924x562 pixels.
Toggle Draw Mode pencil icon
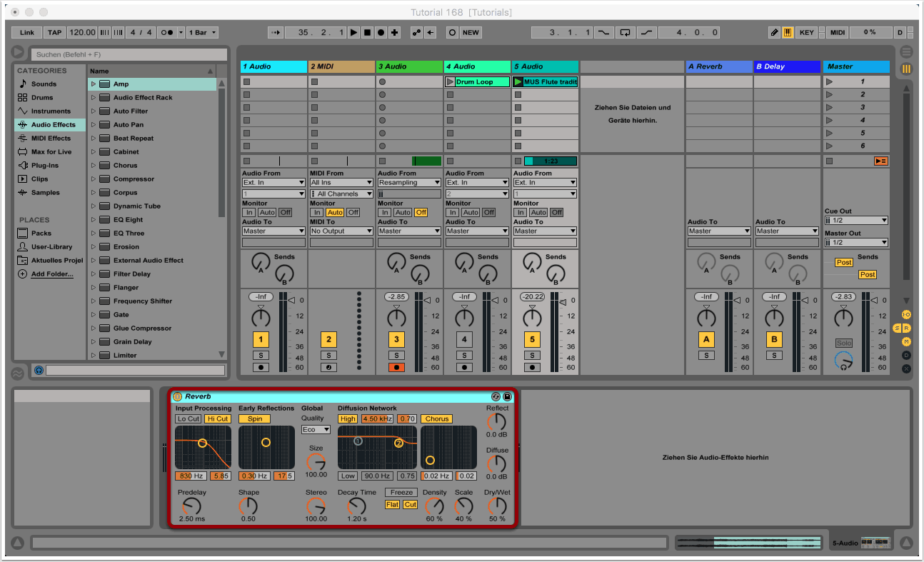point(775,33)
